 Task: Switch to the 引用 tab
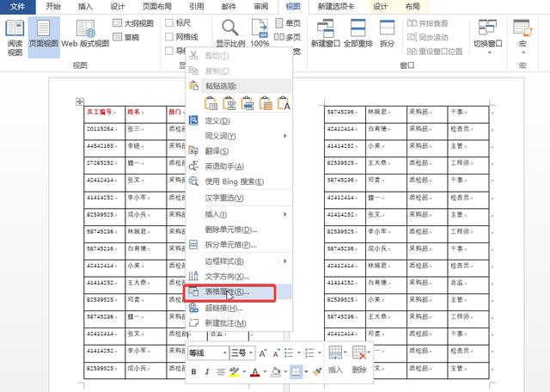coord(197,6)
